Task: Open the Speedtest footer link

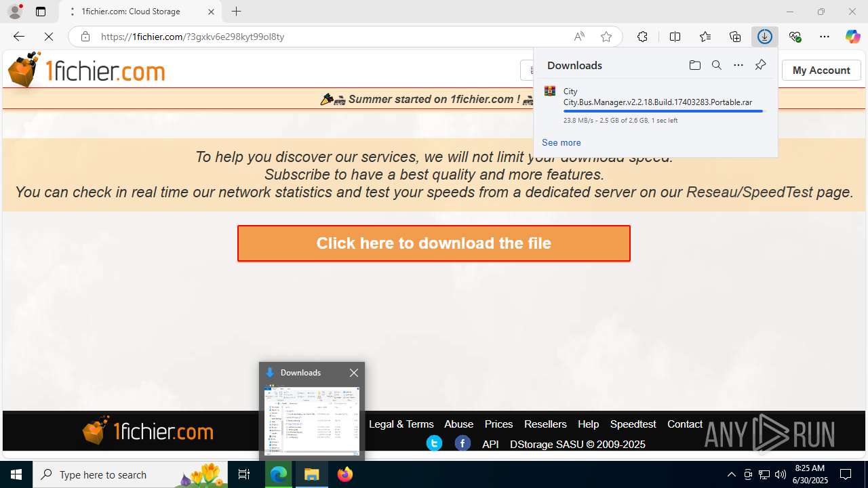Action: point(633,424)
